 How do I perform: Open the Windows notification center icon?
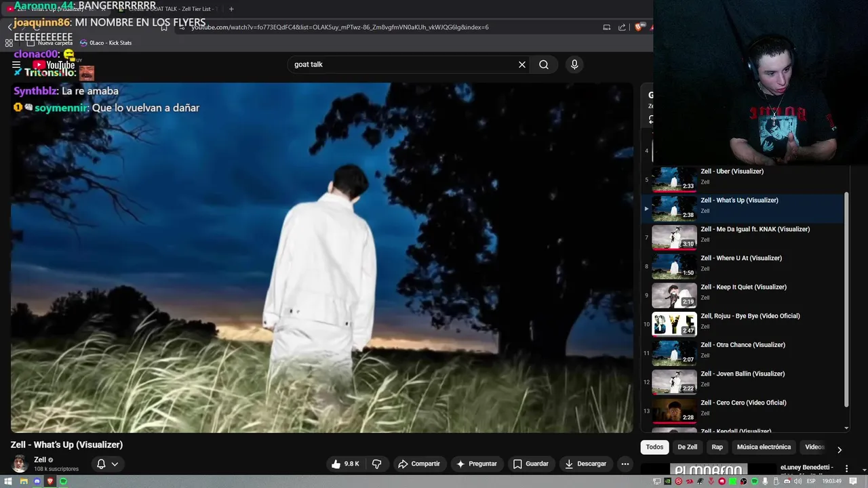pyautogui.click(x=852, y=481)
